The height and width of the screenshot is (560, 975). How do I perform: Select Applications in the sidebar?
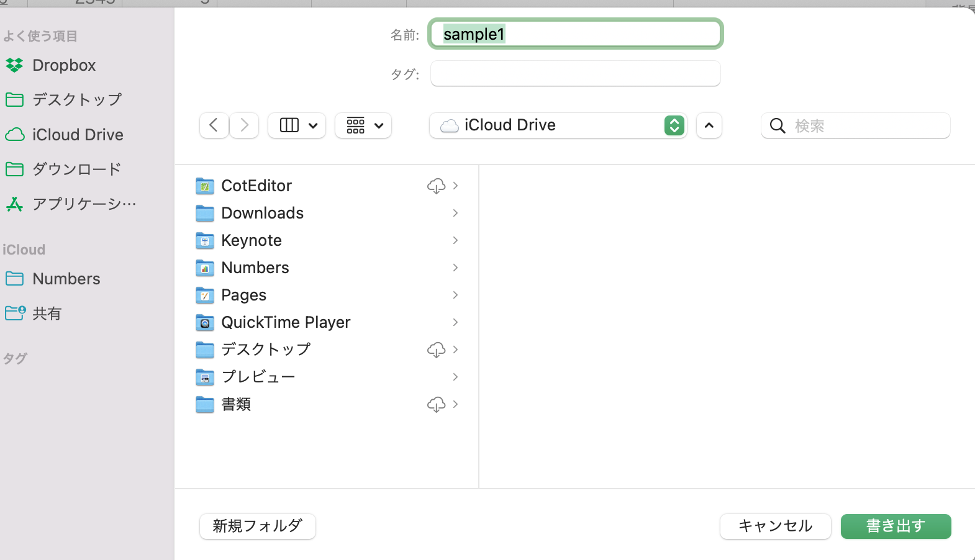[x=83, y=204]
